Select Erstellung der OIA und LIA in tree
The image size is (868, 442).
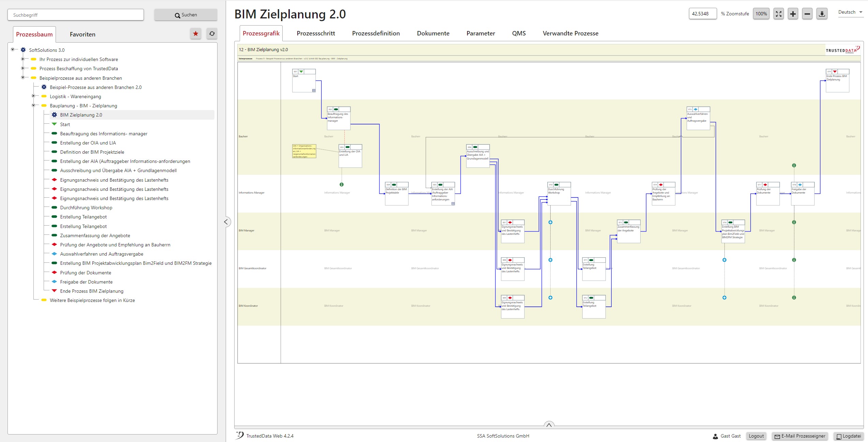(x=88, y=143)
